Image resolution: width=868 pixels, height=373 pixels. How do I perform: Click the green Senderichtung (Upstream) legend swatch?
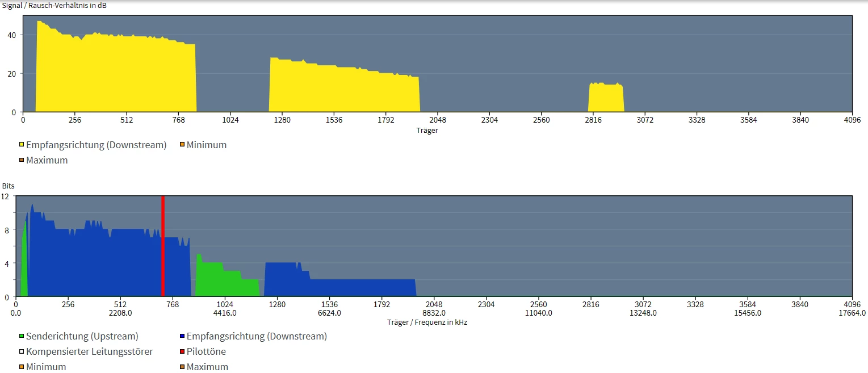22,336
